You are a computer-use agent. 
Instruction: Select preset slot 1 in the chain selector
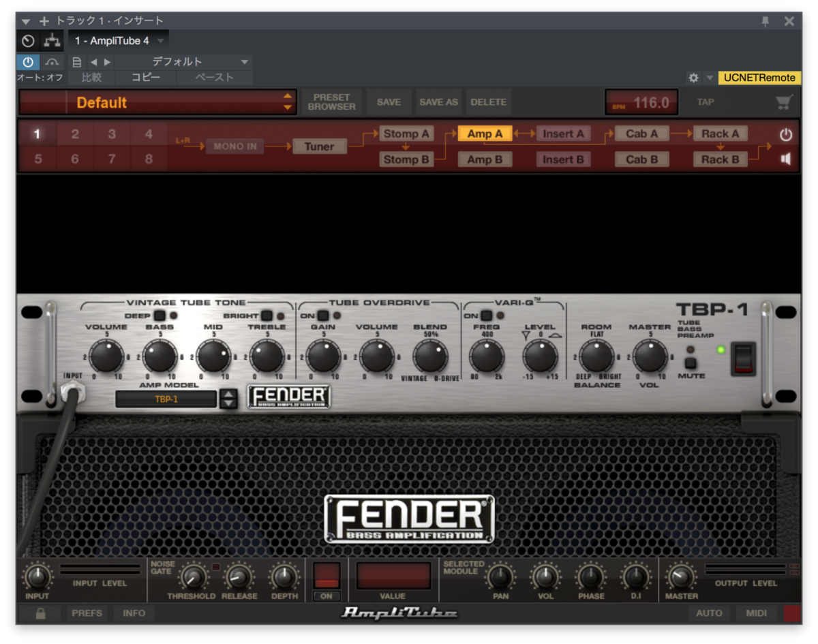[38, 134]
